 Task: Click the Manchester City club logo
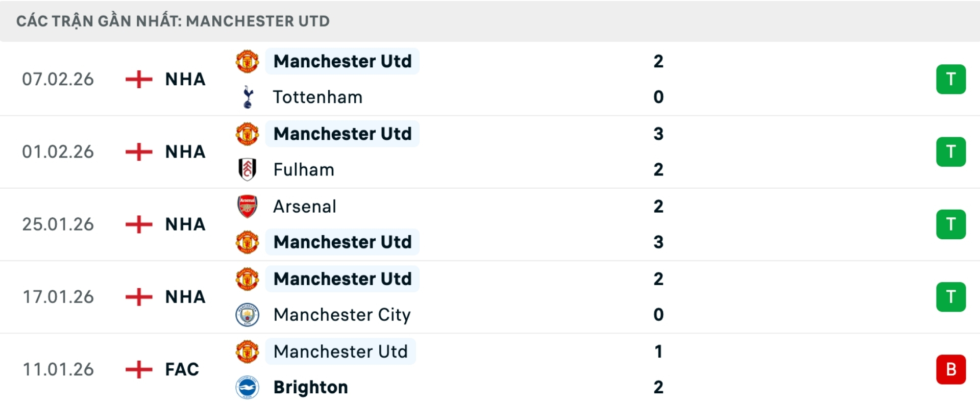click(x=248, y=315)
